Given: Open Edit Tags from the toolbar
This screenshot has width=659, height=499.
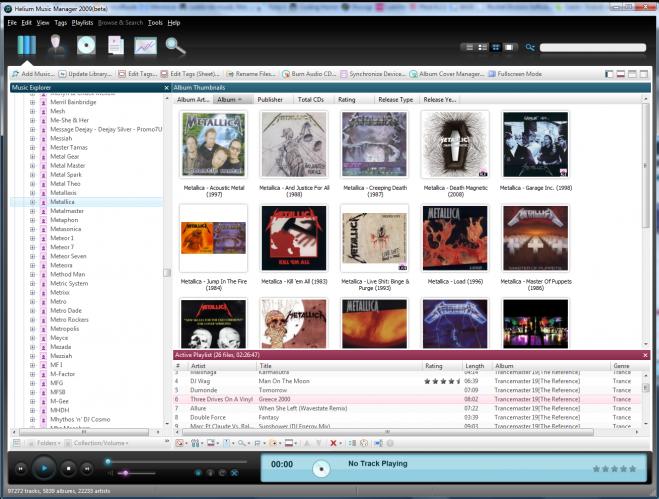Looking at the screenshot, I should point(137,74).
